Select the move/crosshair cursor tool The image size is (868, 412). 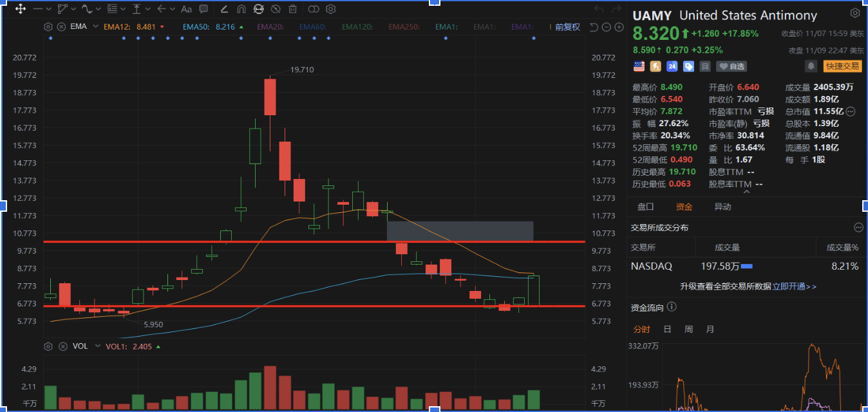click(x=20, y=9)
